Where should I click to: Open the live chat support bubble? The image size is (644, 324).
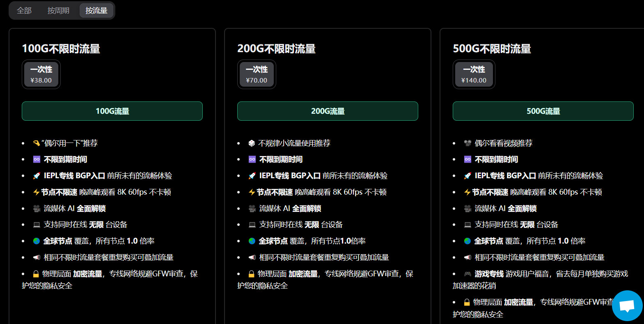(x=627, y=306)
